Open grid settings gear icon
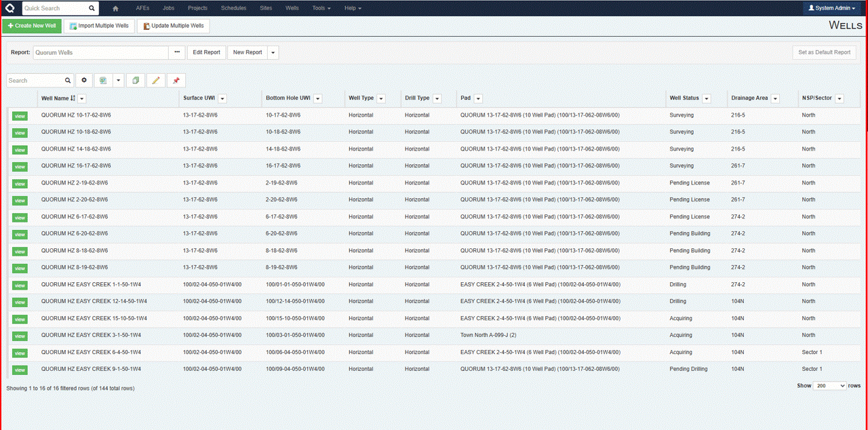868x430 pixels. 84,80
